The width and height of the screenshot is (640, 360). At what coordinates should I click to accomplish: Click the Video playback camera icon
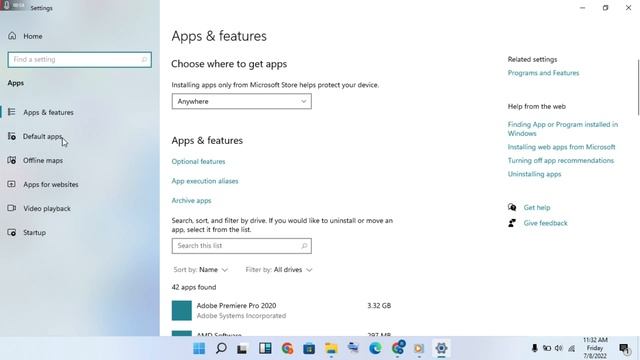tap(12, 208)
